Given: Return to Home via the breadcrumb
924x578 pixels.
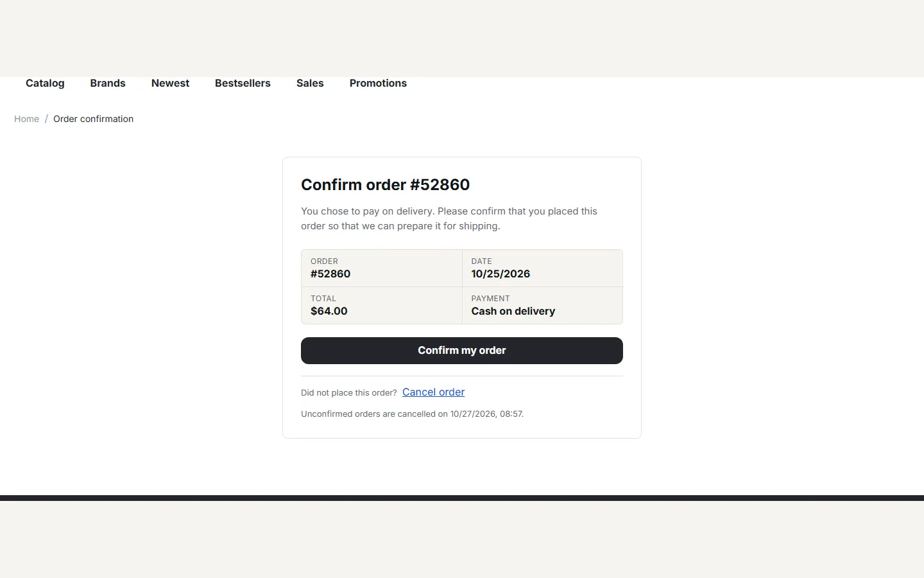Looking at the screenshot, I should tap(26, 119).
